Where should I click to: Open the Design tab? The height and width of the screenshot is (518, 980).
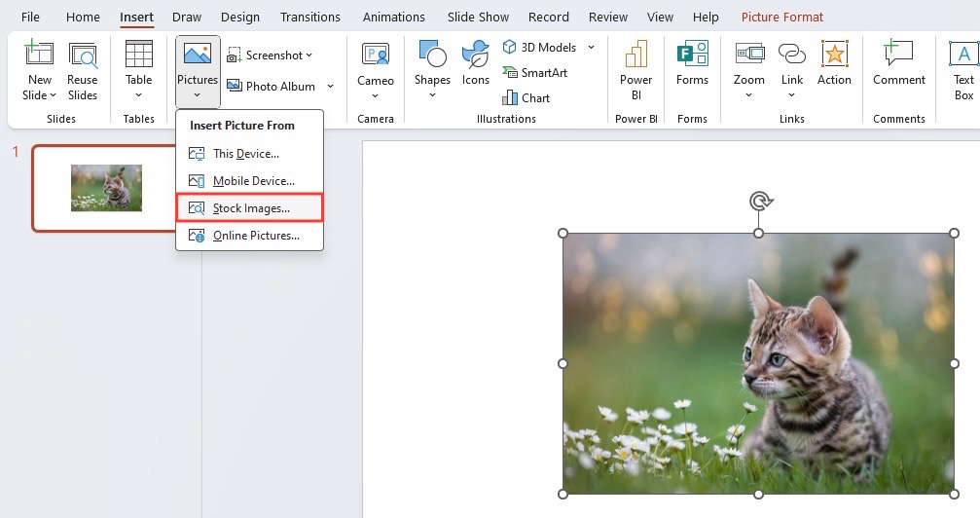[240, 17]
